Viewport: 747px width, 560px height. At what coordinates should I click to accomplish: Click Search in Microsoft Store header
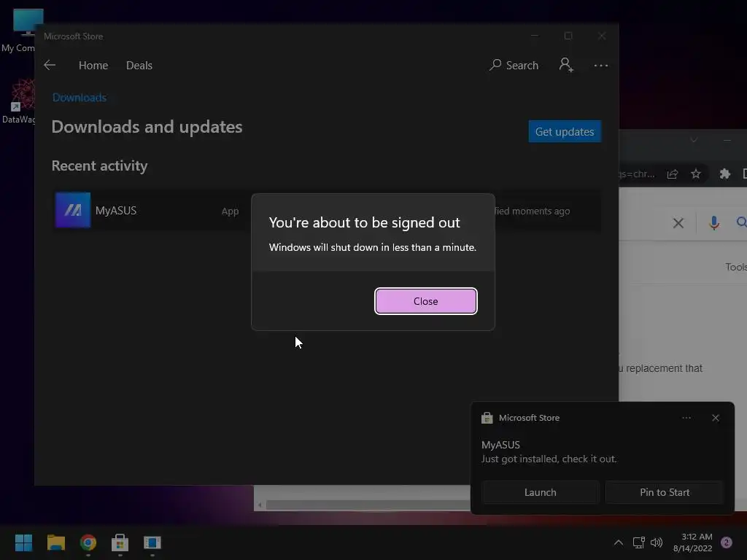[x=514, y=65]
